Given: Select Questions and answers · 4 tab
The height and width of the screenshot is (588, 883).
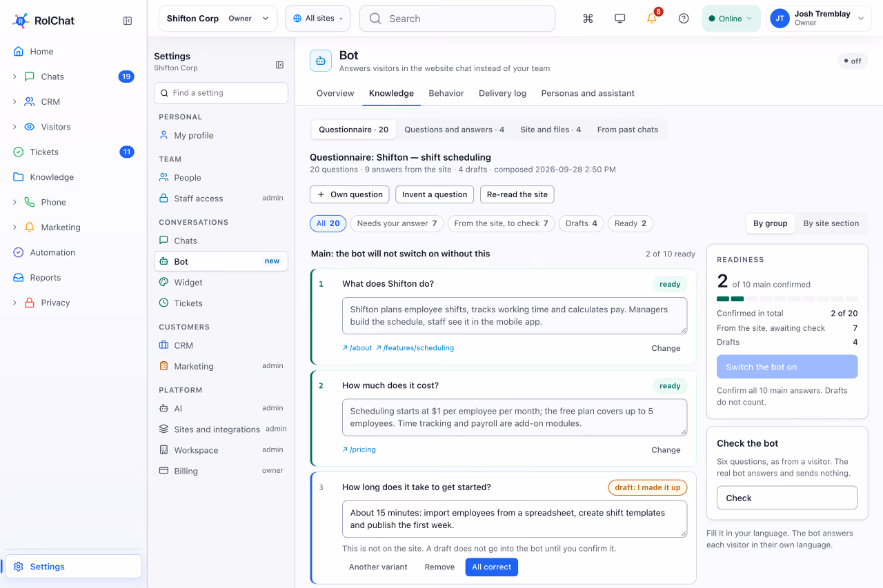Looking at the screenshot, I should 454,130.
